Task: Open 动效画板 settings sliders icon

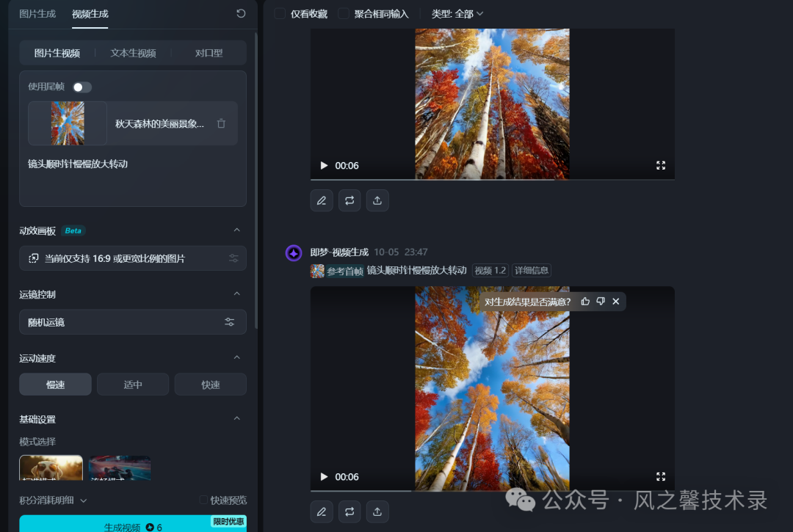Action: point(233,258)
